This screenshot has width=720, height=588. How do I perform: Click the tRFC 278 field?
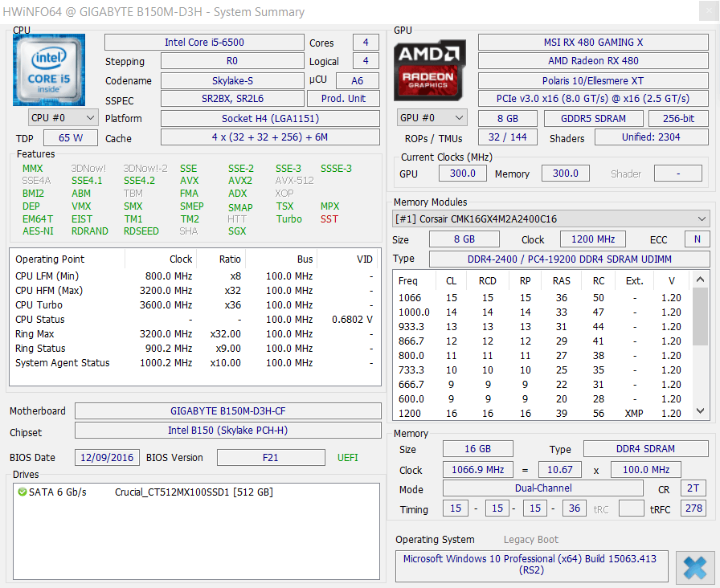(x=693, y=508)
